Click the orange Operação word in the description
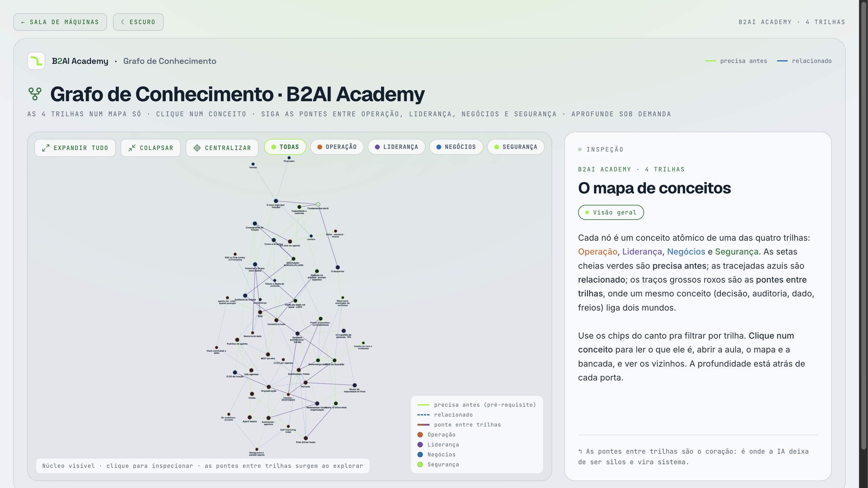 [x=597, y=252]
